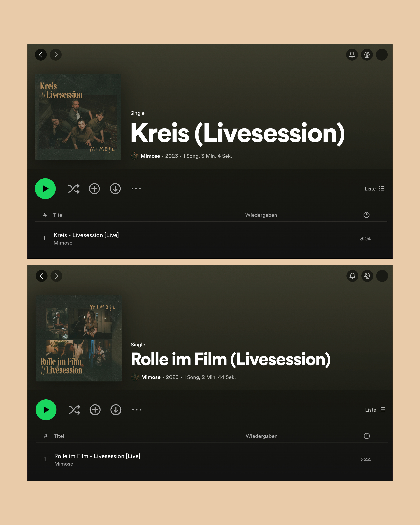This screenshot has height=525, width=420.
Task: Toggle shuffle for Kreis (Livesession)
Action: click(73, 189)
